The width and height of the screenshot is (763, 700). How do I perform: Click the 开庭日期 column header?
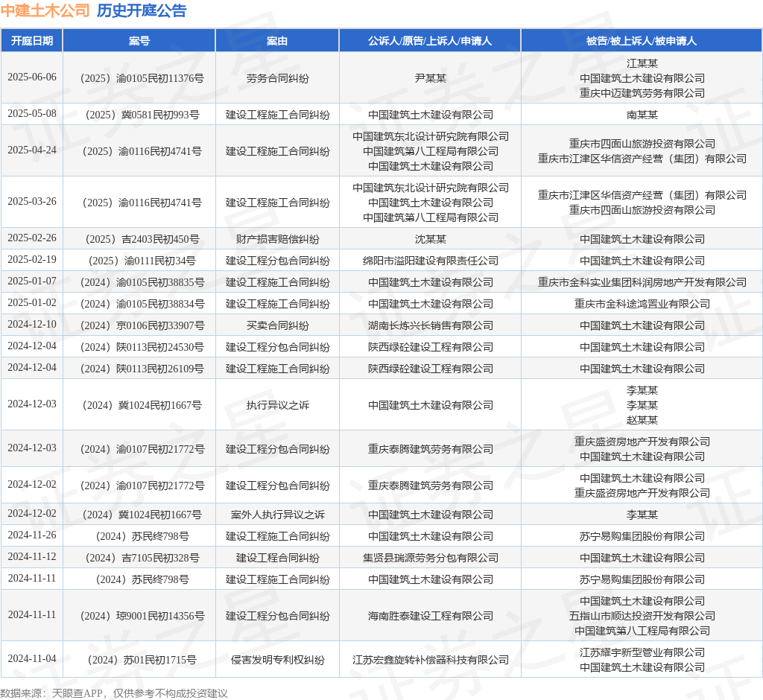tap(32, 41)
